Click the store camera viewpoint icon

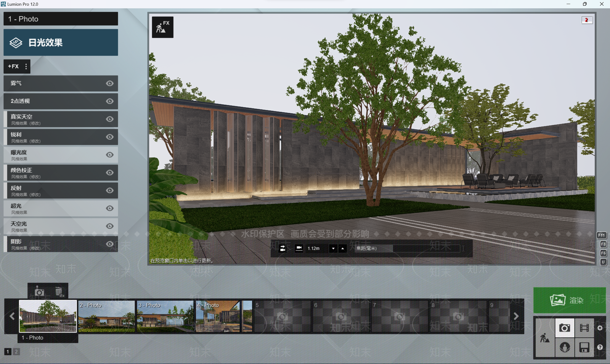(39, 292)
